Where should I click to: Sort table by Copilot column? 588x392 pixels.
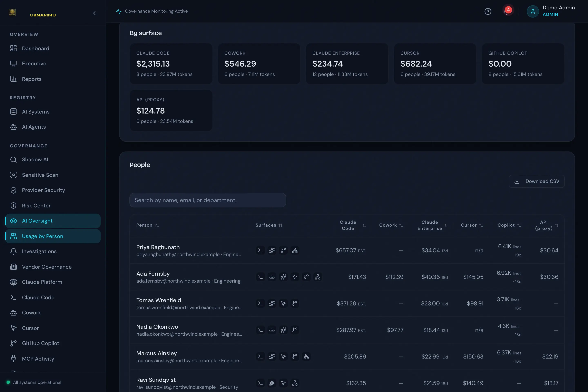[x=509, y=225]
